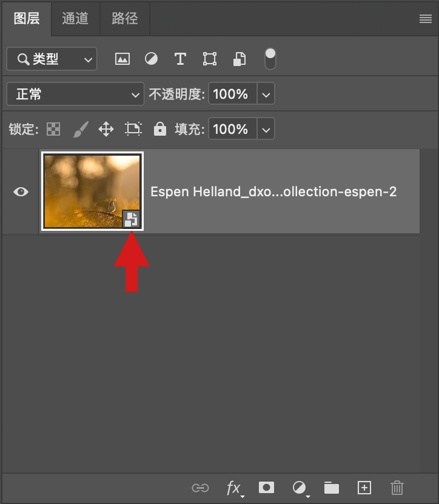The height and width of the screenshot is (504, 439).
Task: Expand the 填充 slider arrow
Action: point(266,129)
